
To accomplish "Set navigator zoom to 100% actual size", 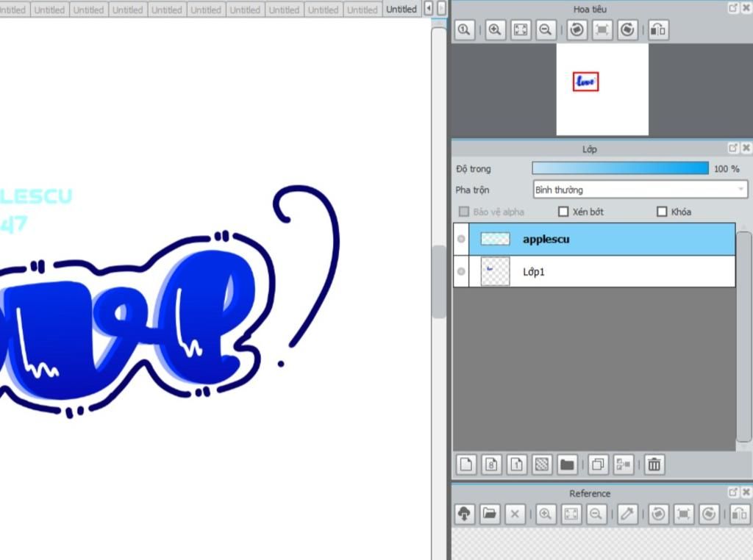I will 465,29.
